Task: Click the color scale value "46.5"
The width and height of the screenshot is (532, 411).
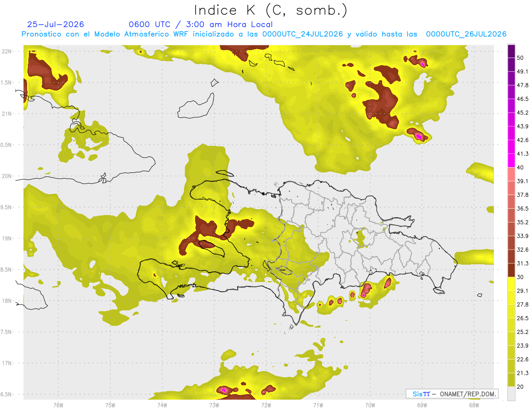Action: coord(523,99)
